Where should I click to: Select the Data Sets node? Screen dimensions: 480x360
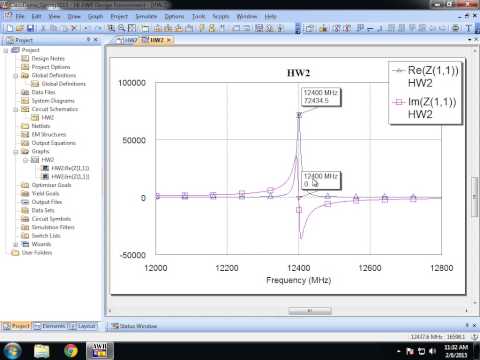(43, 210)
